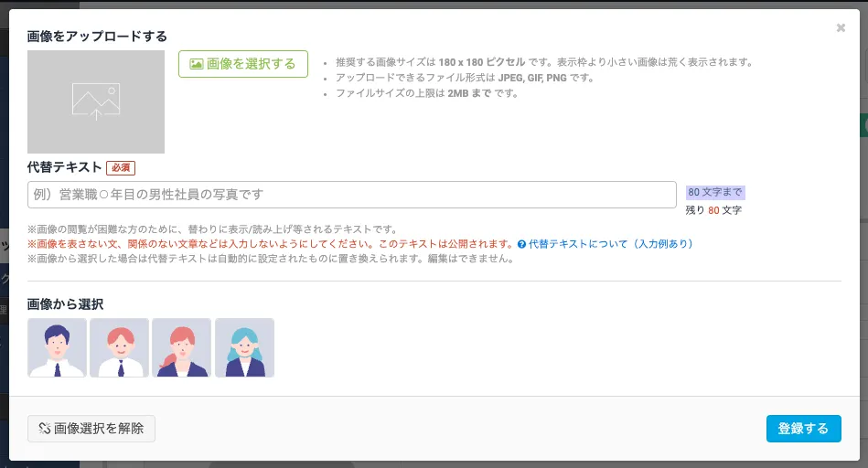Click the blue 登録する button

[x=803, y=429]
